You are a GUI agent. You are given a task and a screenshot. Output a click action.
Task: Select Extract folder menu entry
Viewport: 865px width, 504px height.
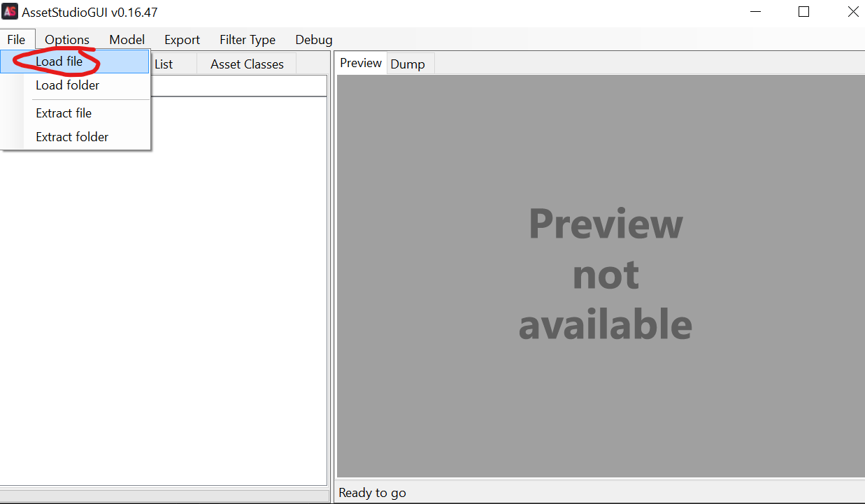(x=75, y=137)
